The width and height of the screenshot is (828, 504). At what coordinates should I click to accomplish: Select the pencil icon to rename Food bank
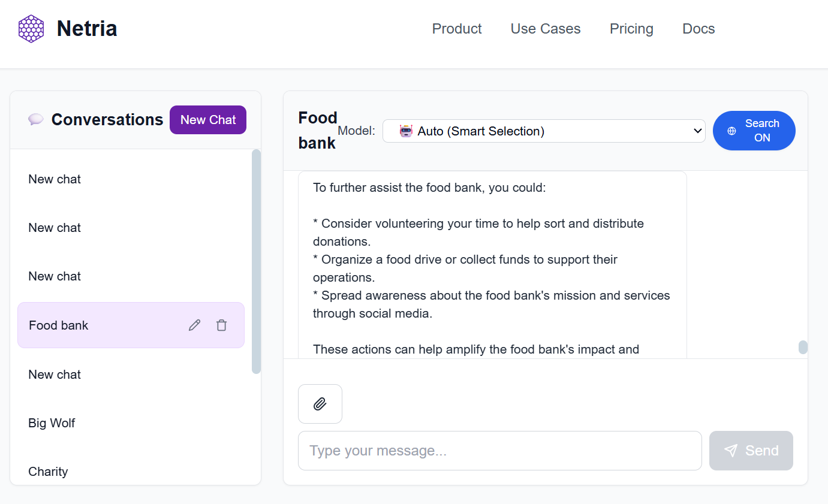tap(194, 325)
